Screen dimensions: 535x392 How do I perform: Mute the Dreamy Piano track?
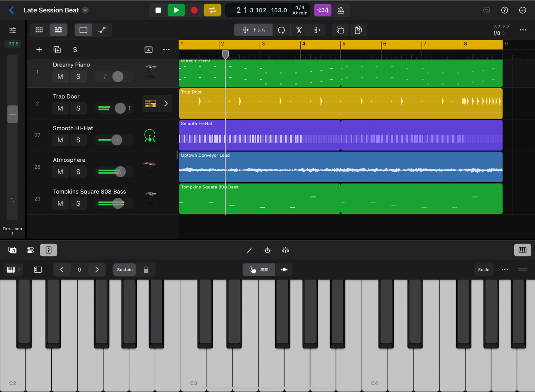(60, 76)
